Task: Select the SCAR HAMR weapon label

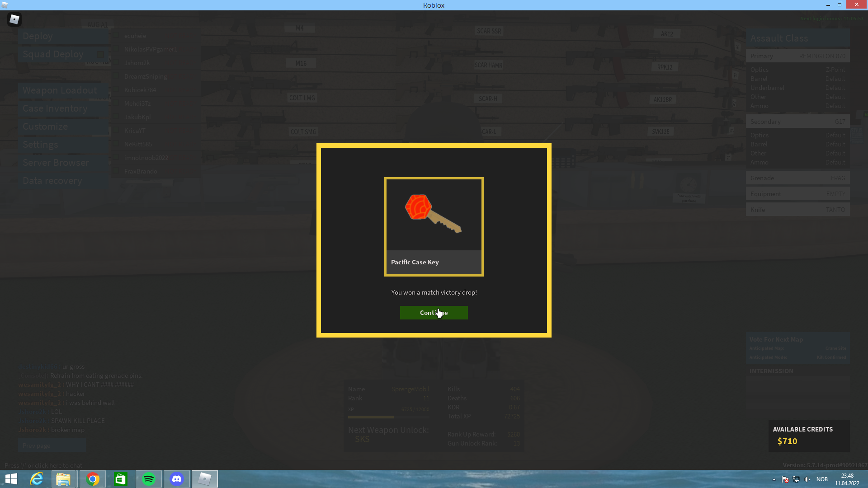Action: click(488, 65)
